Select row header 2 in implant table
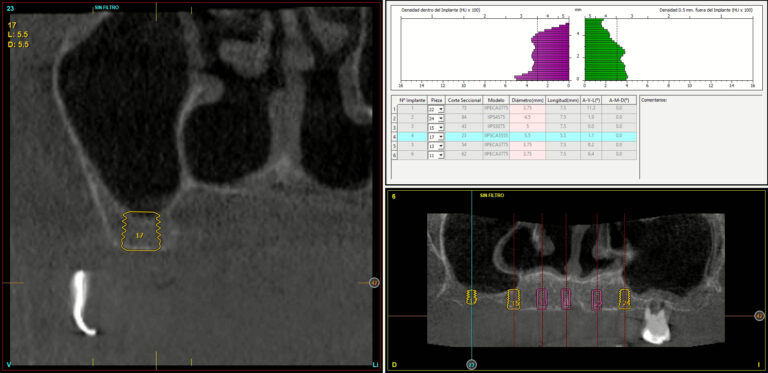768x373 pixels. point(394,118)
